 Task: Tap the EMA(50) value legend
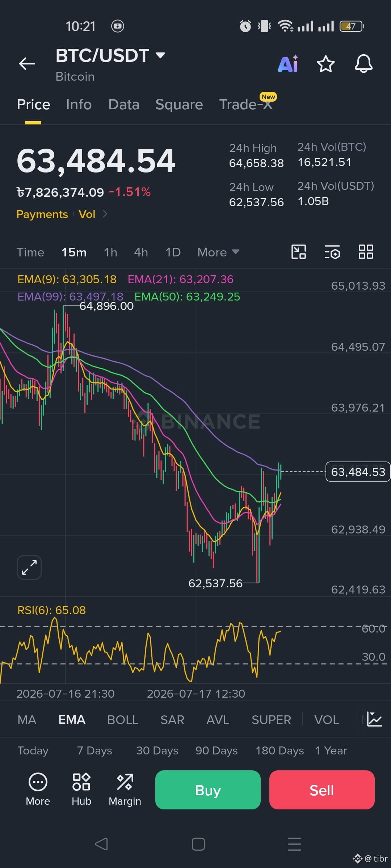tap(187, 297)
